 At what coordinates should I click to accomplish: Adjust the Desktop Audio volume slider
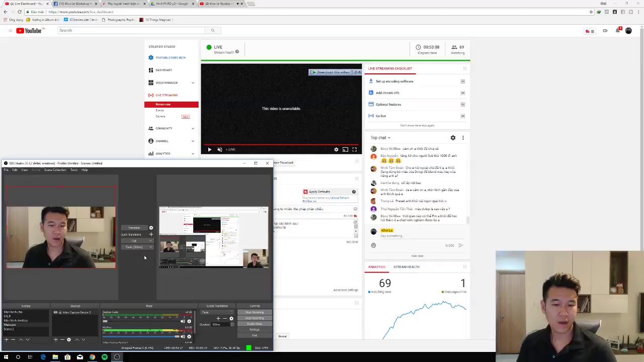pos(141,321)
